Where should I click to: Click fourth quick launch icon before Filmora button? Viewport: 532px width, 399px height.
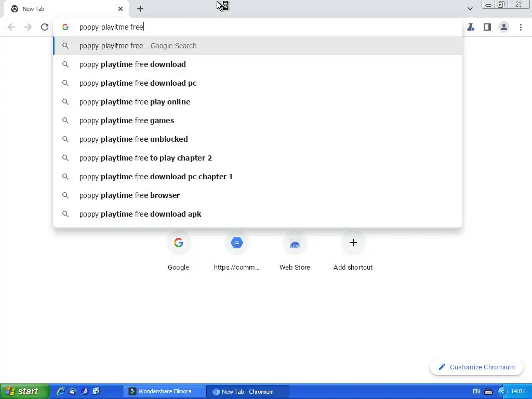[x=96, y=392]
